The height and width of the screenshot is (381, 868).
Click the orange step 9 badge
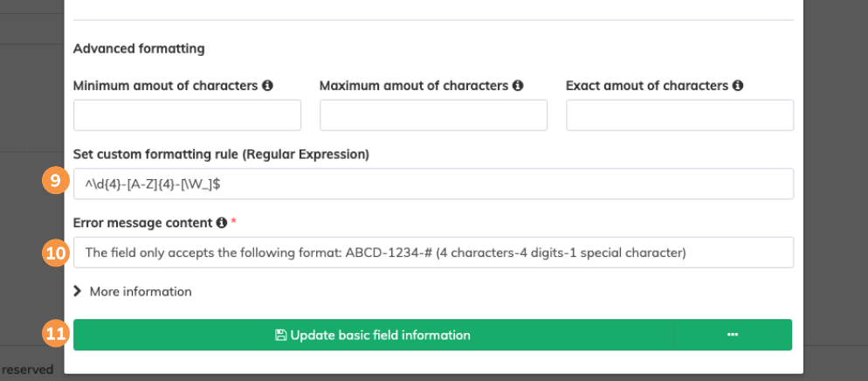55,183
